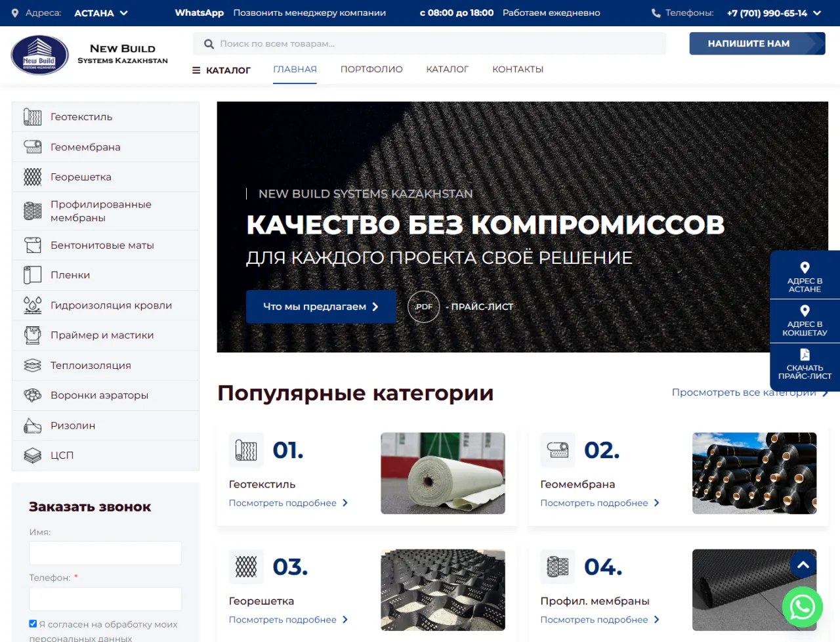Expand the АСТАНА city dropdown

click(101, 13)
